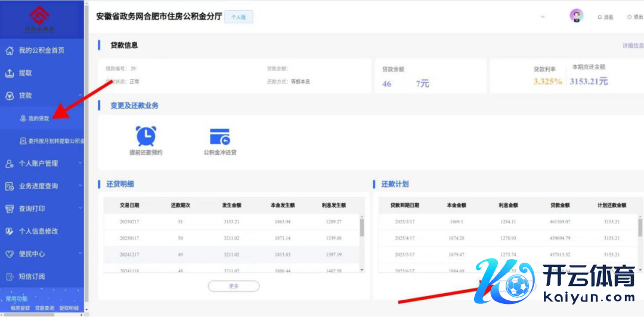Click the 个人版 badge next to title
644x317 pixels.
pyautogui.click(x=239, y=17)
